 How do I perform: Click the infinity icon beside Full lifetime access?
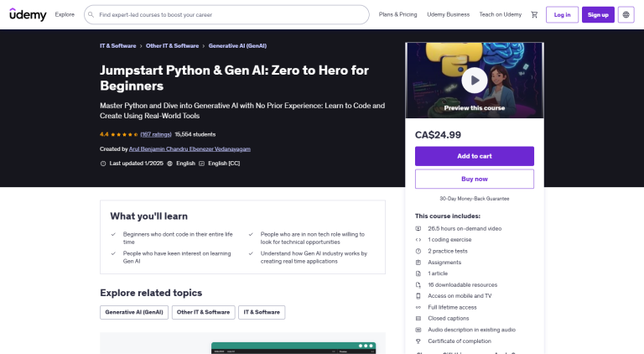click(x=418, y=307)
